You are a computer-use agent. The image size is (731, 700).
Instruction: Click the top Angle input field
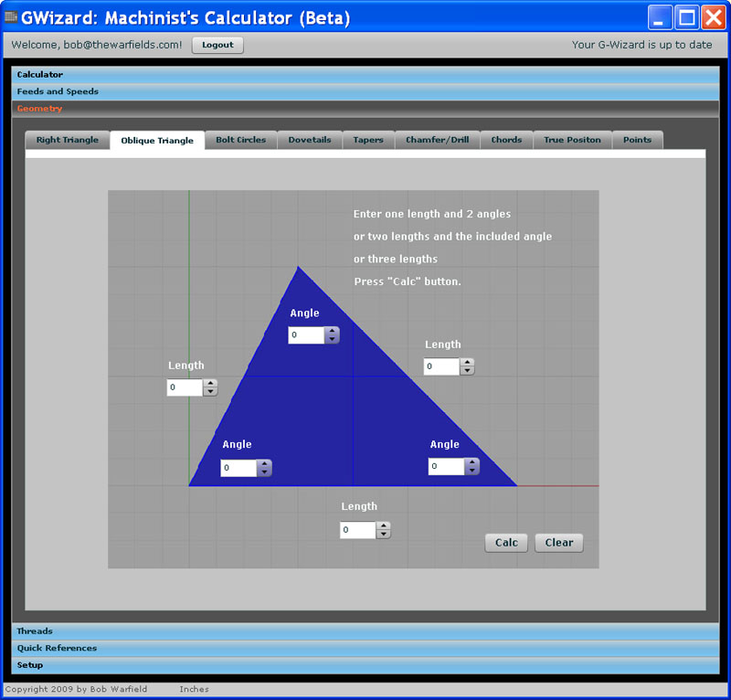(x=306, y=334)
